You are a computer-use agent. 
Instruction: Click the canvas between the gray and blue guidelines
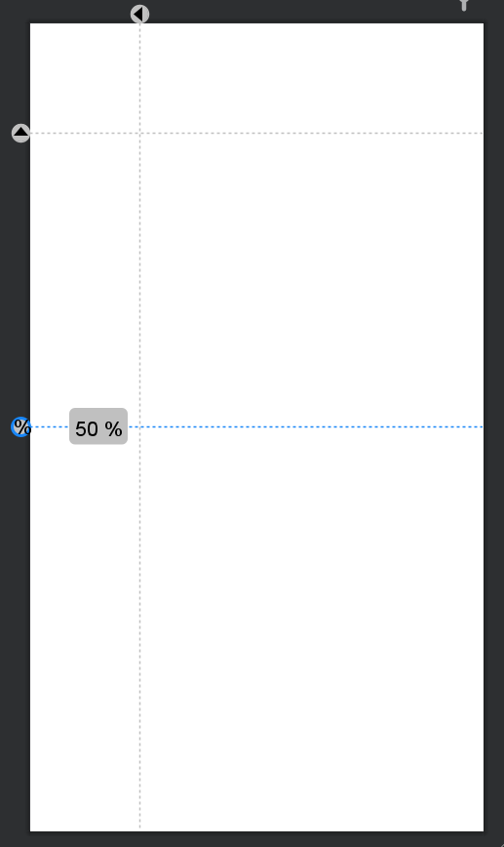pyautogui.click(x=312, y=280)
